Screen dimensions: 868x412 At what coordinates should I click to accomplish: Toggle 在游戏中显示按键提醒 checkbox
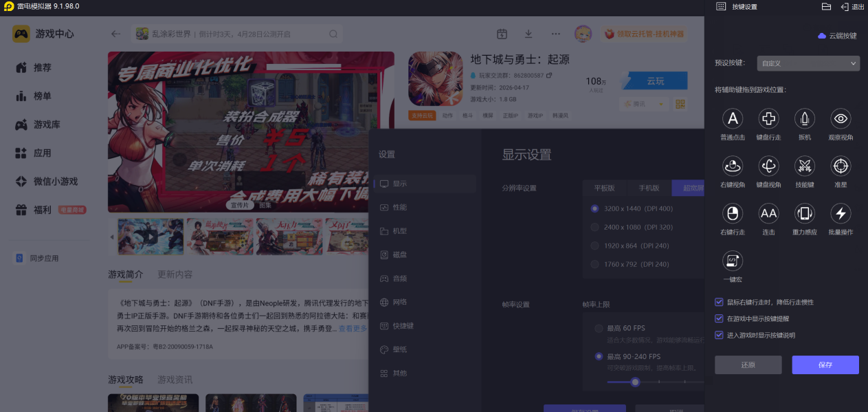719,318
